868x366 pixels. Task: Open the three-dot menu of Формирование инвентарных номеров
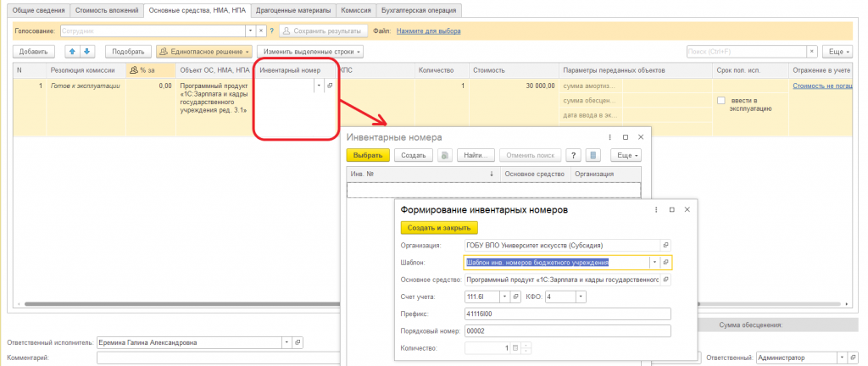tap(655, 210)
